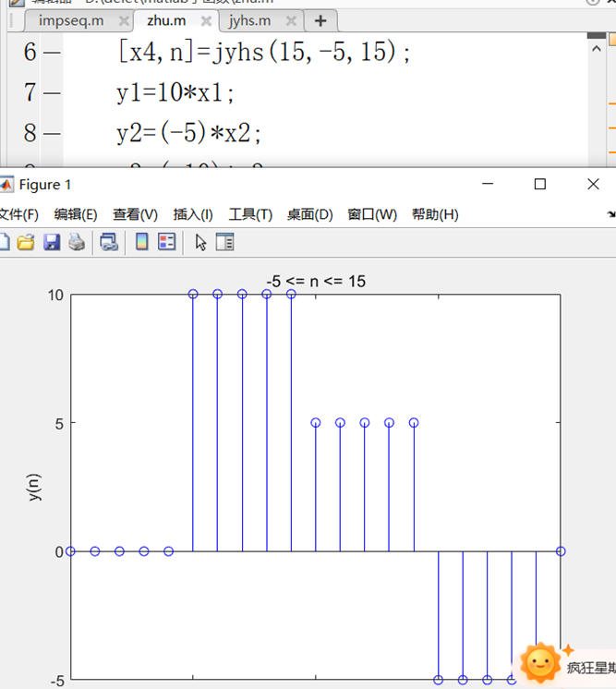Click the Save Figure floppy disk icon

pyautogui.click(x=52, y=242)
